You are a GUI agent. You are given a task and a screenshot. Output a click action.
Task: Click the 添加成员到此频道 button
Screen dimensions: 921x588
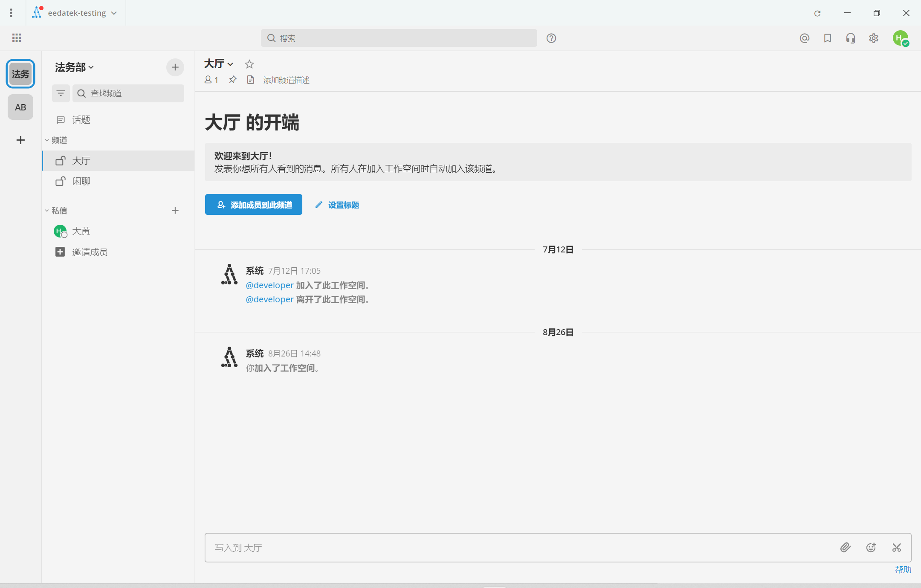[253, 205]
